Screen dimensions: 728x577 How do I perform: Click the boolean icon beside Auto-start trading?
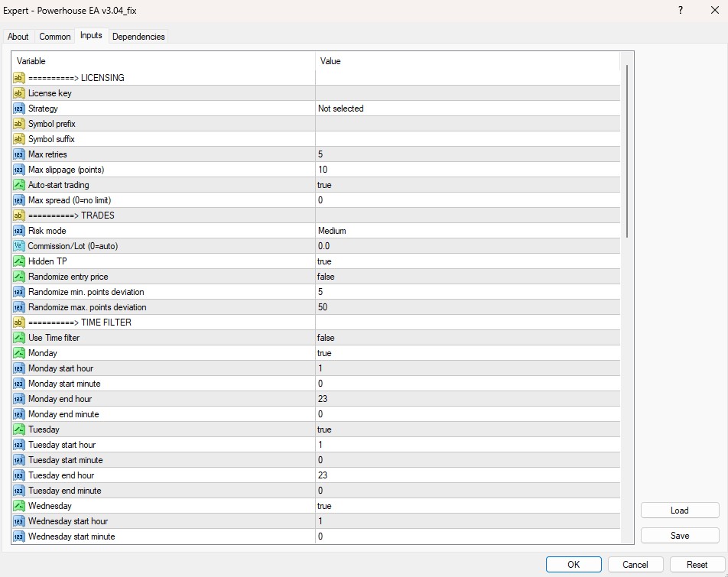[18, 185]
